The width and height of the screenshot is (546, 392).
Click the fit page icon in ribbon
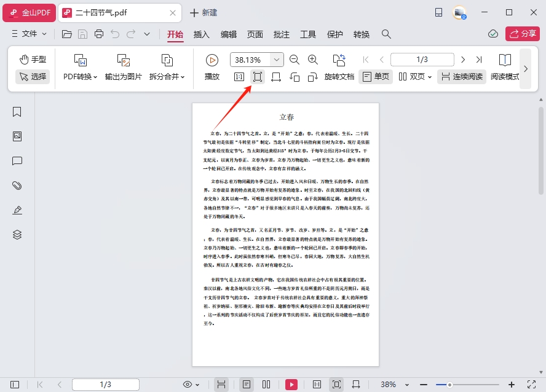[x=258, y=77]
